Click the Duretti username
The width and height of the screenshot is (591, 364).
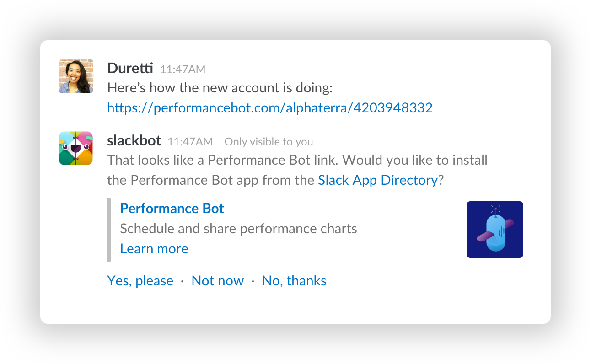[x=130, y=68]
